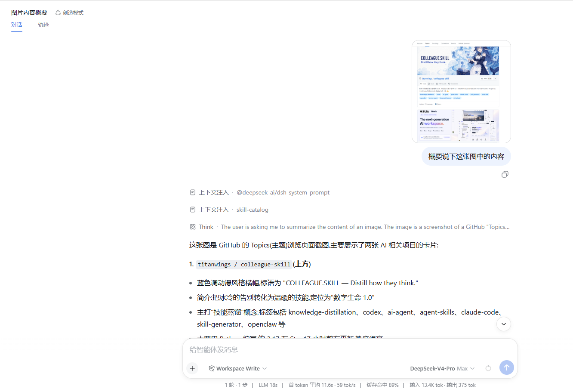Open the Workspace Write permission dropdown
The height and width of the screenshot is (392, 573).
click(x=238, y=368)
